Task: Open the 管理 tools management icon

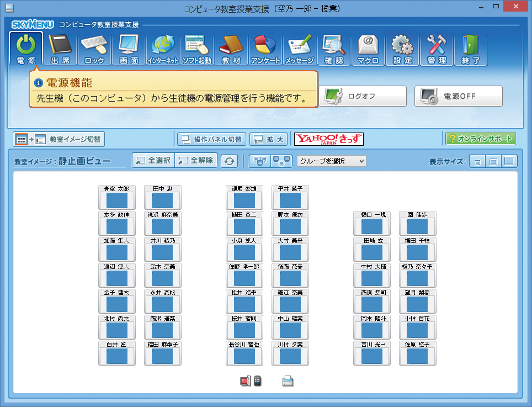Action: [x=437, y=49]
